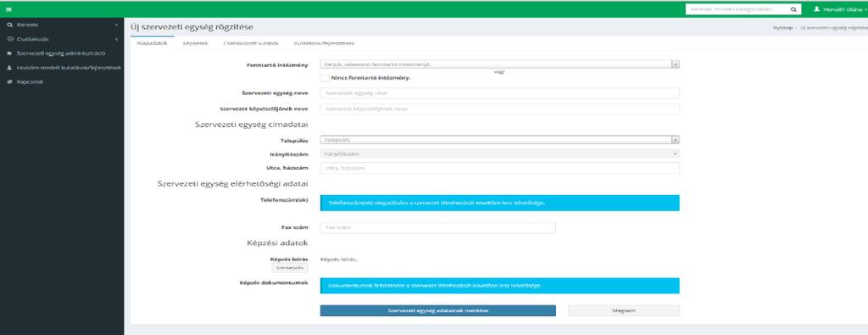The image size is (868, 335).
Task: Switch to the Csatlakozott kutatók tab
Action: click(x=251, y=42)
